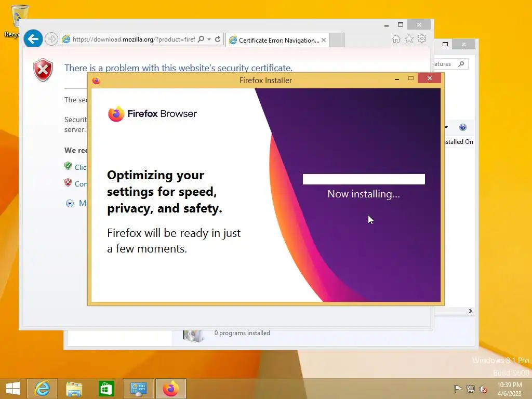Close the Firefox Installer window

[430, 78]
